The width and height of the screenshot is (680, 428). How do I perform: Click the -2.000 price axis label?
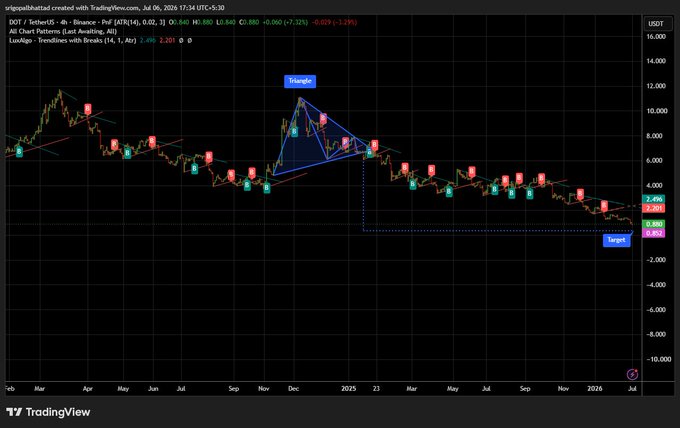point(654,260)
